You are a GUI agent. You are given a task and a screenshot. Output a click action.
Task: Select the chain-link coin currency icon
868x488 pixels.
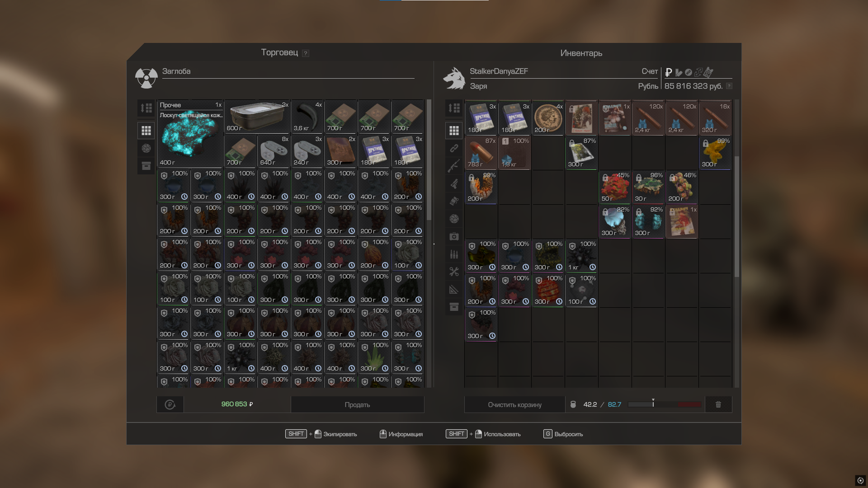(689, 72)
